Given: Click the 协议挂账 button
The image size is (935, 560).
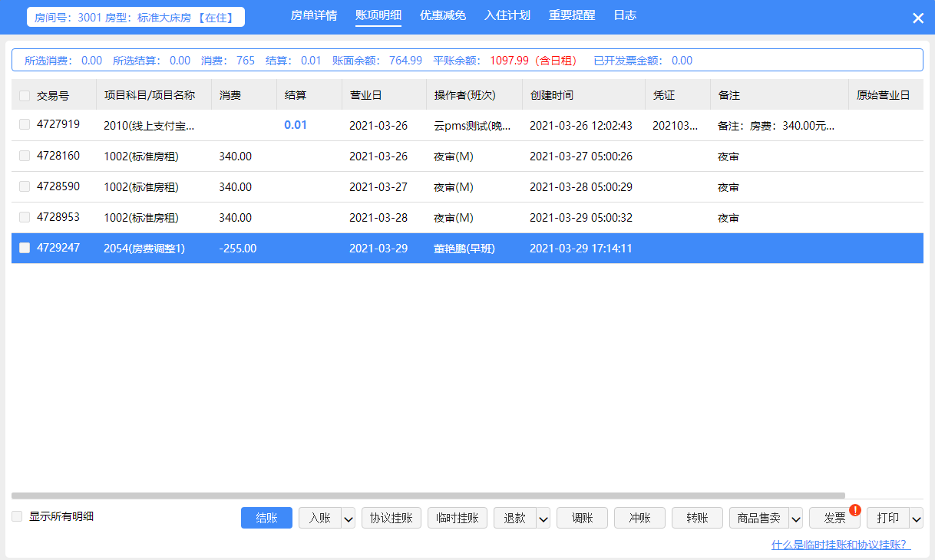Looking at the screenshot, I should pos(392,518).
